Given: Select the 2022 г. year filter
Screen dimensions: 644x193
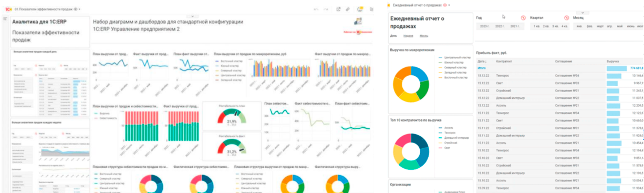Looking at the screenshot, I should click(500, 26).
